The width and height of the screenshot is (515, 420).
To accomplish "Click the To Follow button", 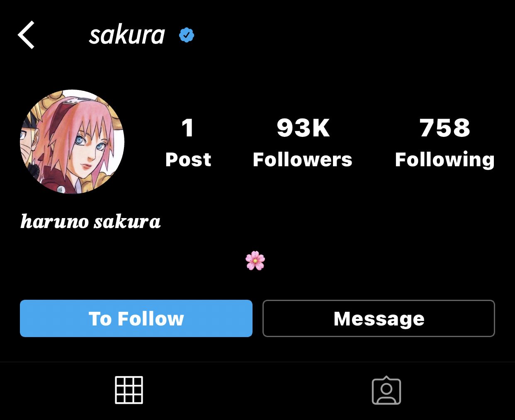I will pos(136,318).
